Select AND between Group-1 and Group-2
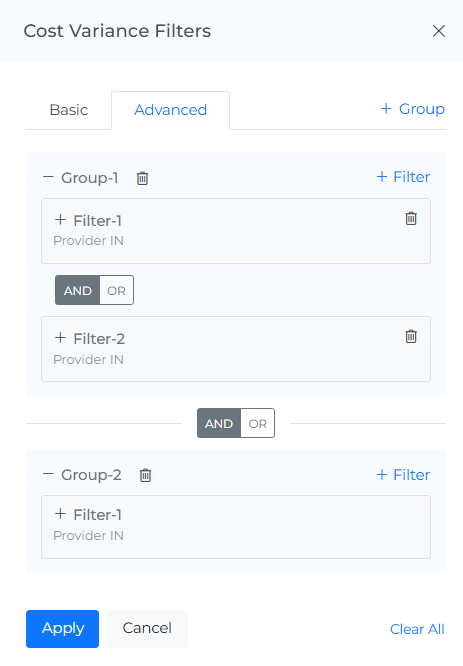The height and width of the screenshot is (666, 463). click(219, 423)
